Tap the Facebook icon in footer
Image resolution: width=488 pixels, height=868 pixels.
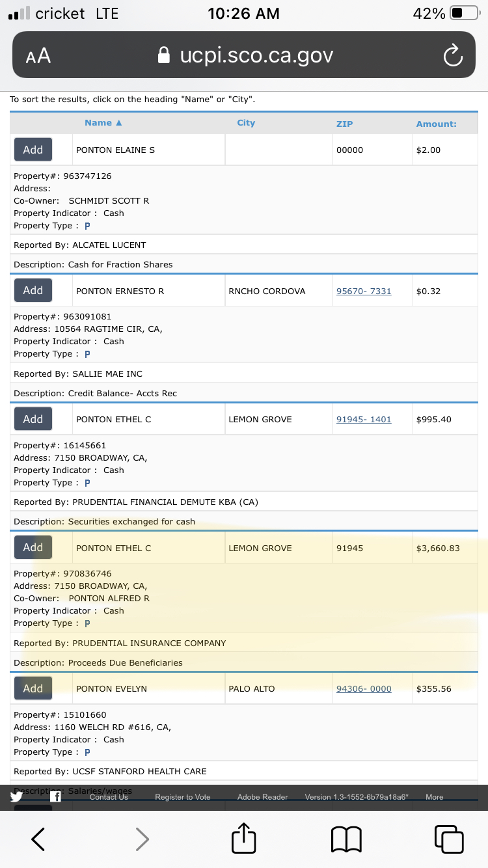click(x=56, y=797)
